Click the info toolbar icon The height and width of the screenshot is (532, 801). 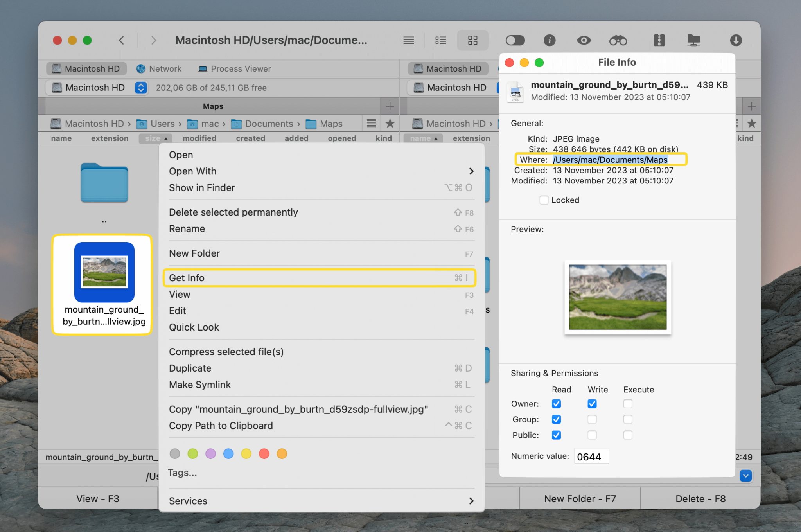pos(550,40)
